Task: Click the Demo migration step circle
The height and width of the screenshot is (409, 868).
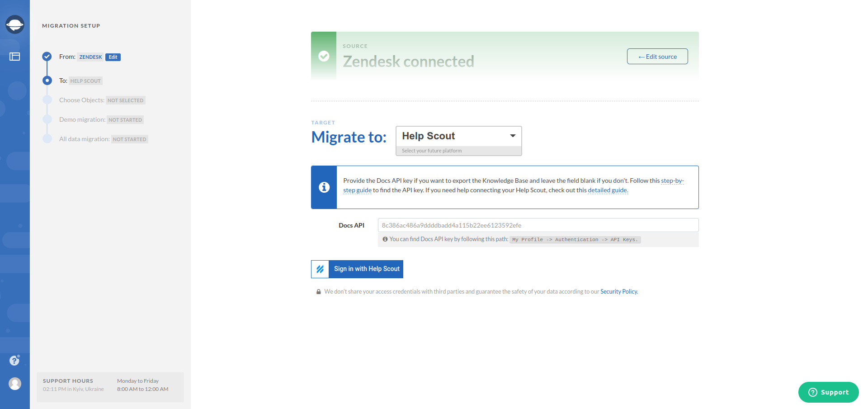Action: point(47,119)
